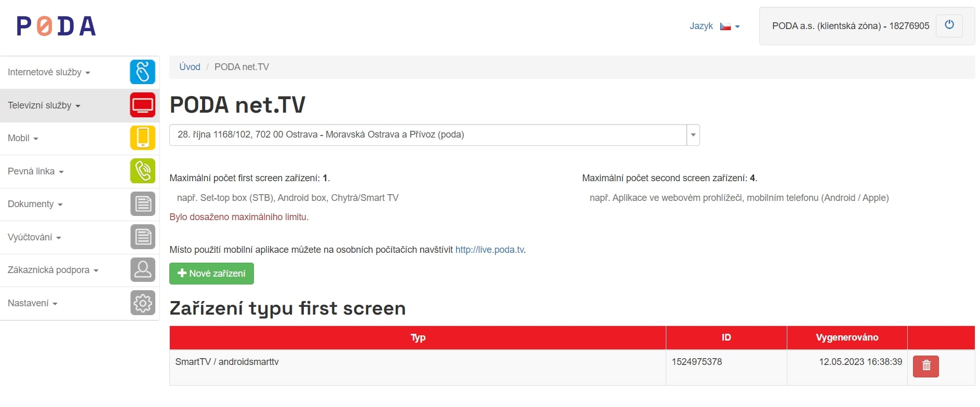Click the red TV services icon
The image size is (980, 407).
pyautogui.click(x=142, y=105)
